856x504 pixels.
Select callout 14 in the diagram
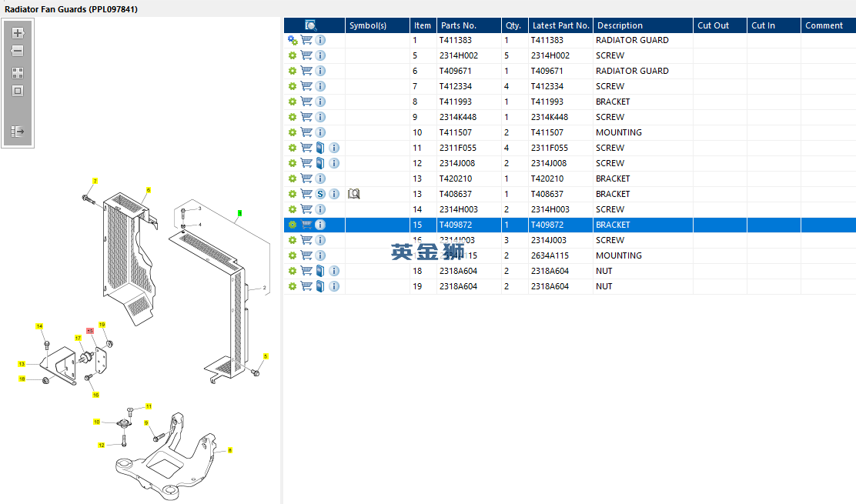(x=39, y=326)
